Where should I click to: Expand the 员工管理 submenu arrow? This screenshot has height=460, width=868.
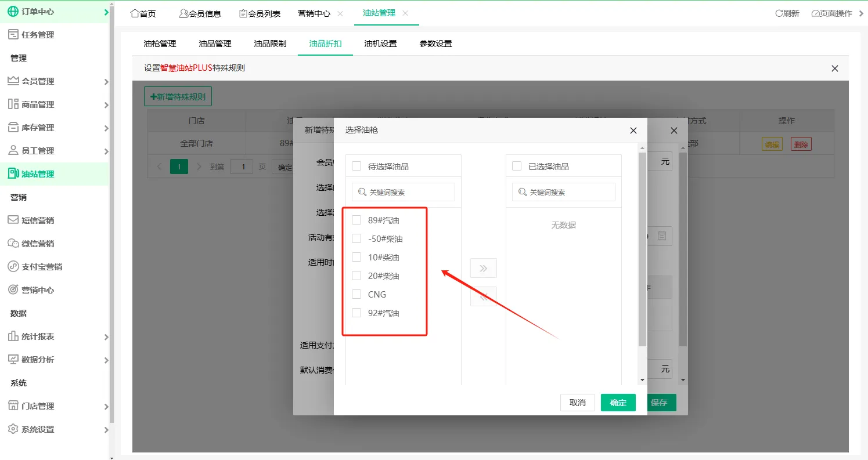pos(106,151)
